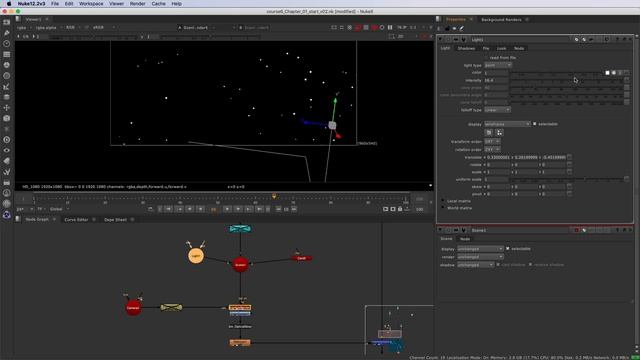The height and width of the screenshot is (360, 640).
Task: Click the white light color swatch
Action: click(607, 73)
